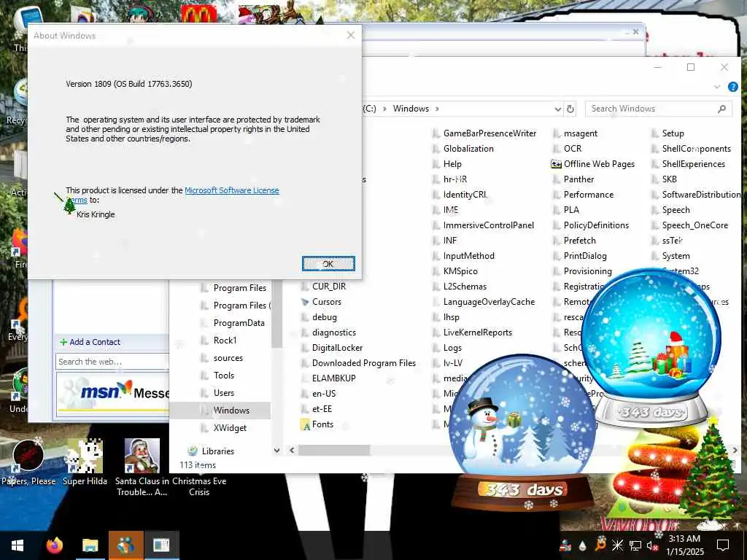Open the notification center icon

pyautogui.click(x=723, y=545)
